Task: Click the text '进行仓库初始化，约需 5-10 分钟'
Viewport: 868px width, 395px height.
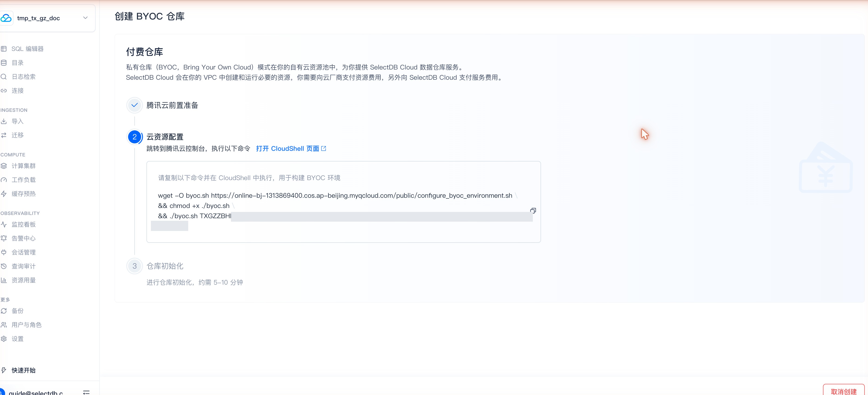Action: point(195,282)
